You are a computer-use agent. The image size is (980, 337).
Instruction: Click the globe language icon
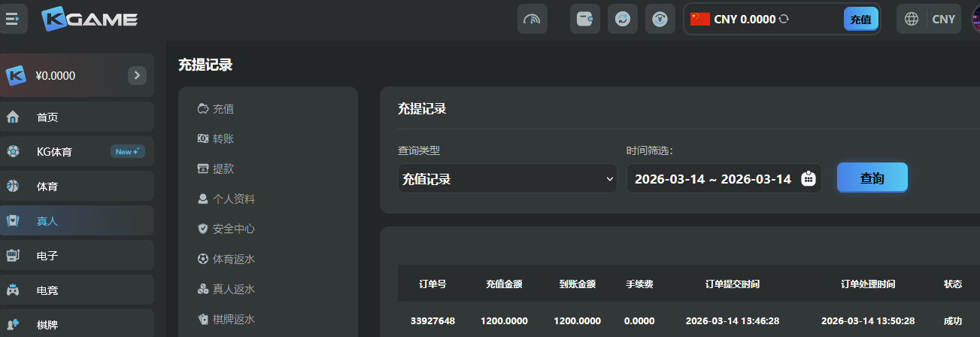(912, 20)
